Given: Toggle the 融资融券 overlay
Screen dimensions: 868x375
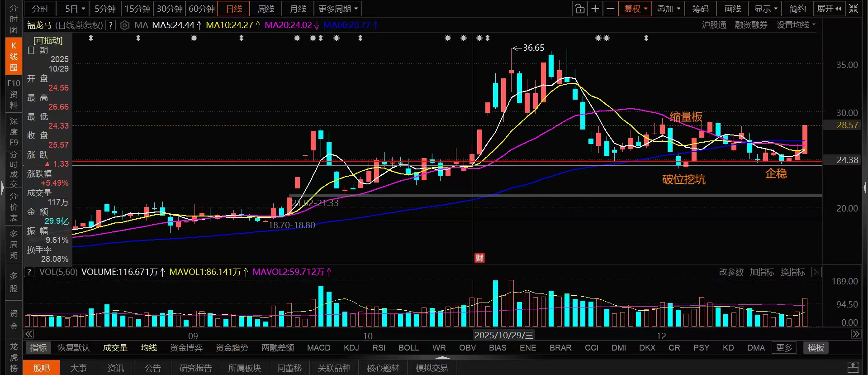Looking at the screenshot, I should click(x=751, y=25).
